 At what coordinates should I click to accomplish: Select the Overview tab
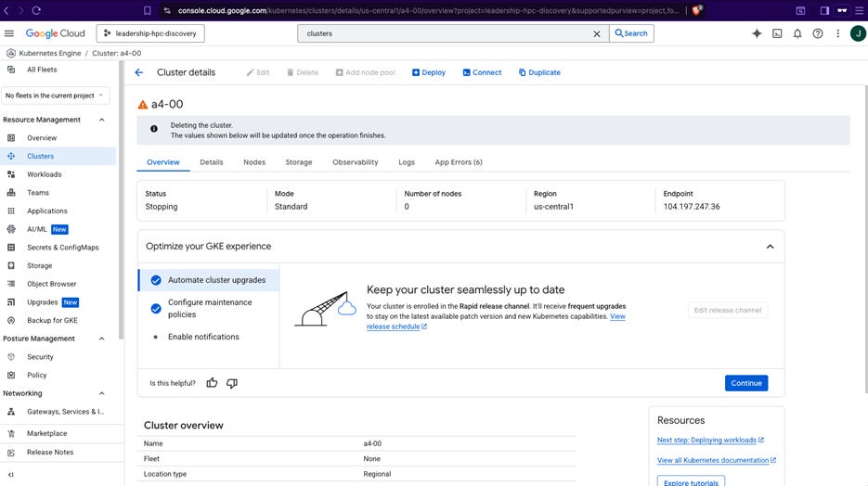click(x=163, y=162)
